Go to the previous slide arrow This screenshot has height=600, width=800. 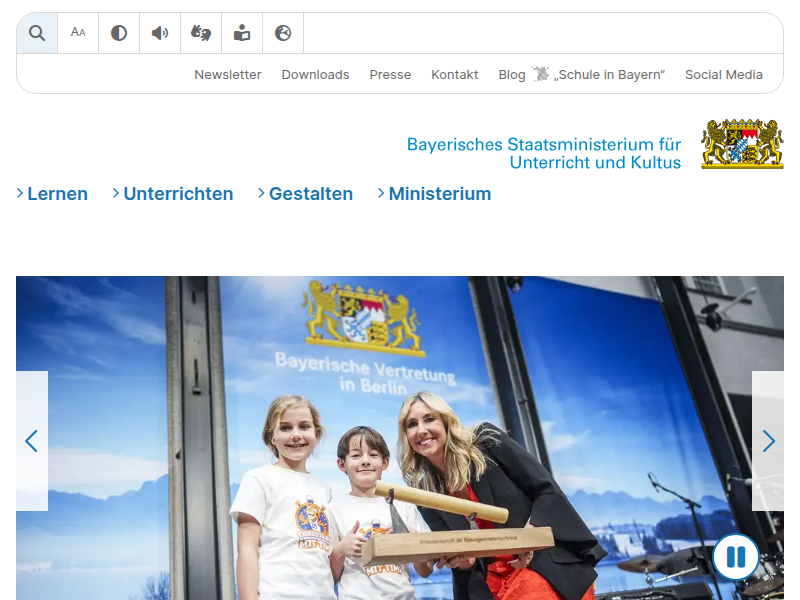pos(32,441)
